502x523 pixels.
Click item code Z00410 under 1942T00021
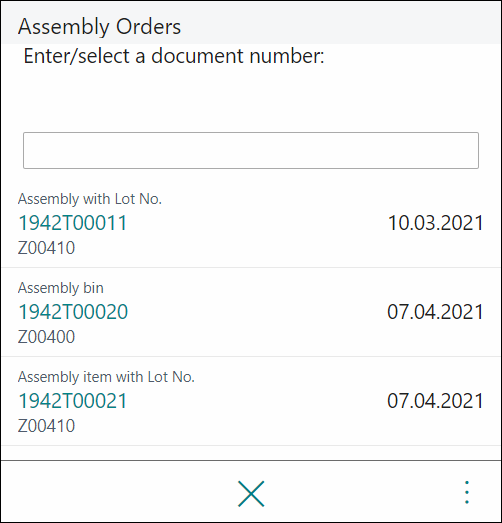click(46, 426)
